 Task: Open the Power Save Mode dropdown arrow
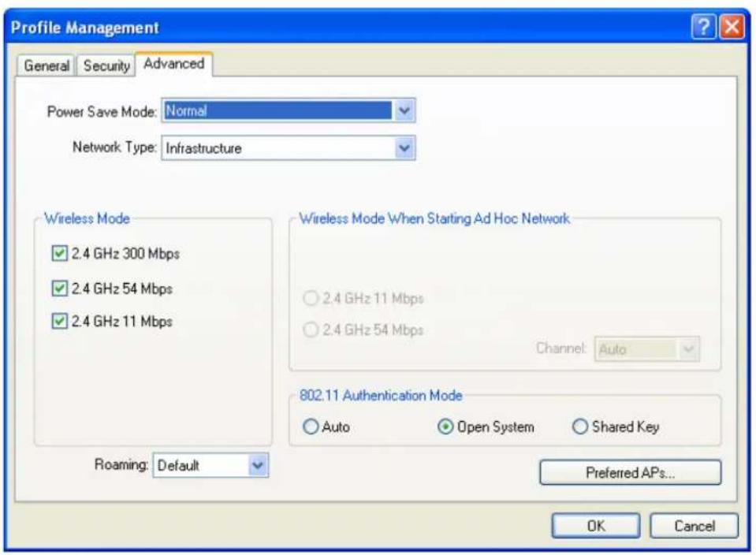tap(404, 110)
